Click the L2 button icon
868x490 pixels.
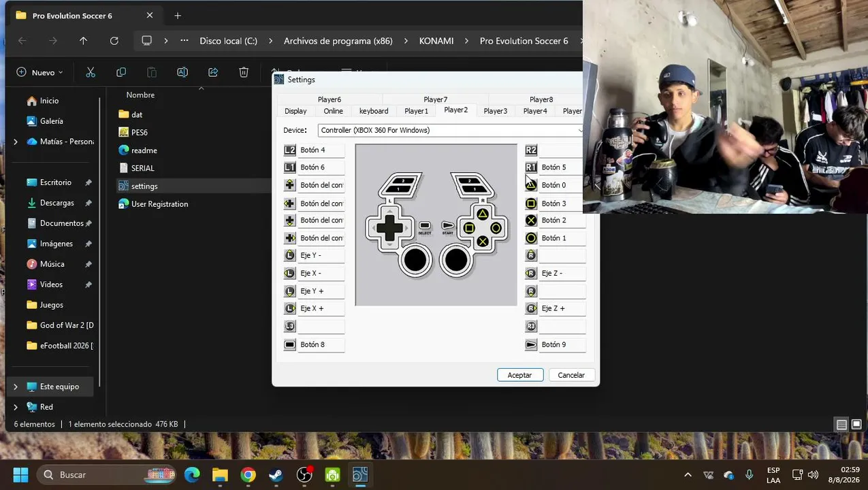(x=290, y=150)
